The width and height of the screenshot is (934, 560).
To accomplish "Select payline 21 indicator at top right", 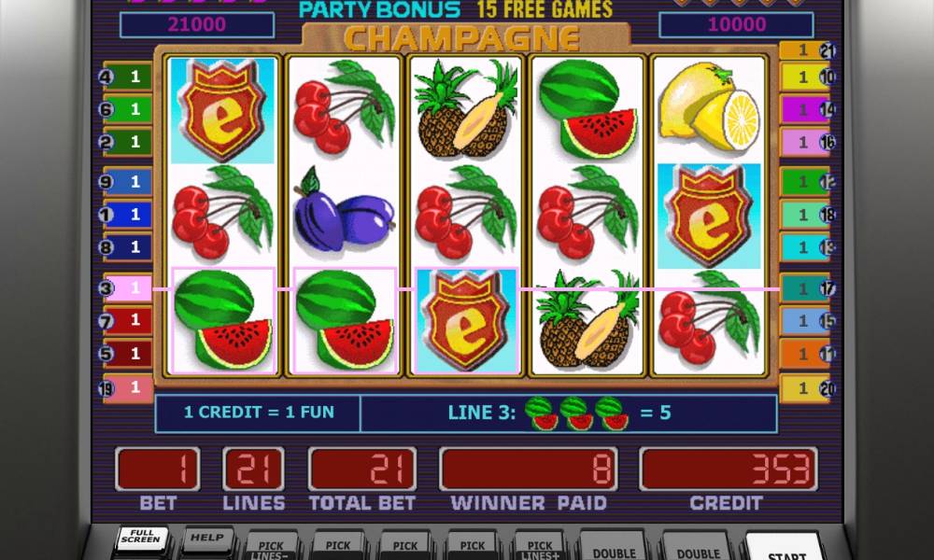I will 807,50.
